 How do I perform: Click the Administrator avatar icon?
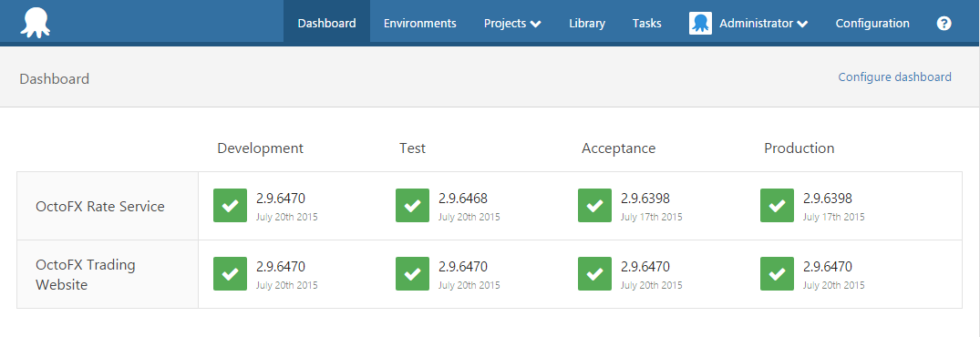[701, 23]
